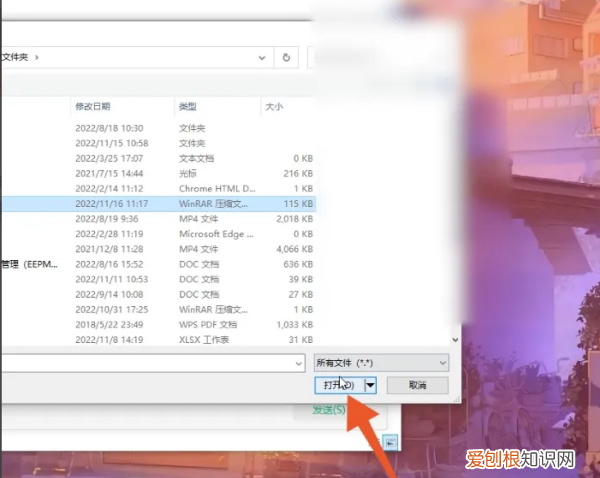Expand the file name combo box dropdown arrow

click(x=299, y=363)
